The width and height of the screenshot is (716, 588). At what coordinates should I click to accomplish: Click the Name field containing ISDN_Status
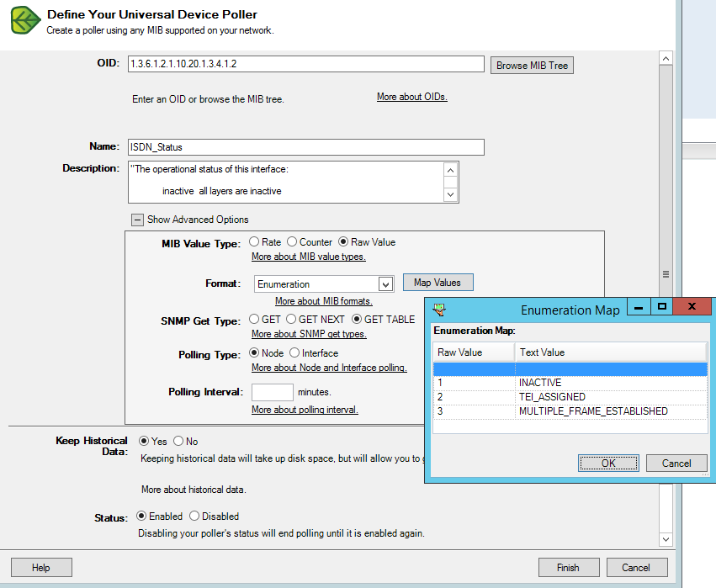click(x=306, y=147)
